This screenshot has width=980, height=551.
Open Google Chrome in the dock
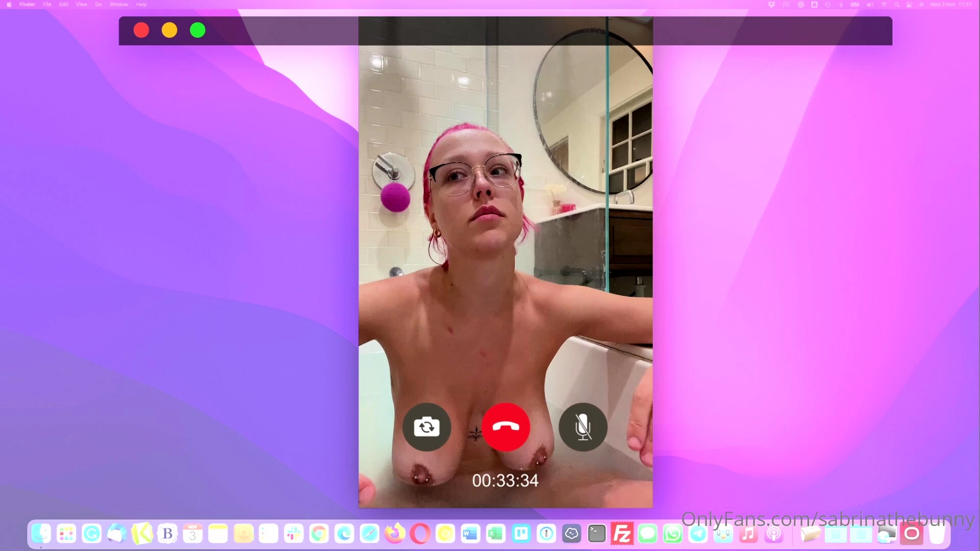click(319, 534)
